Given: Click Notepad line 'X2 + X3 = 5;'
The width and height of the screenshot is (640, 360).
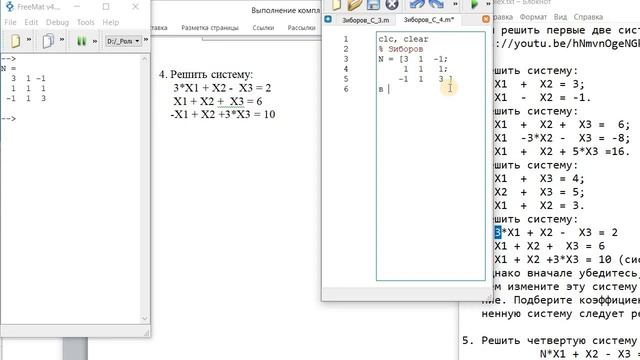Looking at the screenshot, I should [539, 192].
